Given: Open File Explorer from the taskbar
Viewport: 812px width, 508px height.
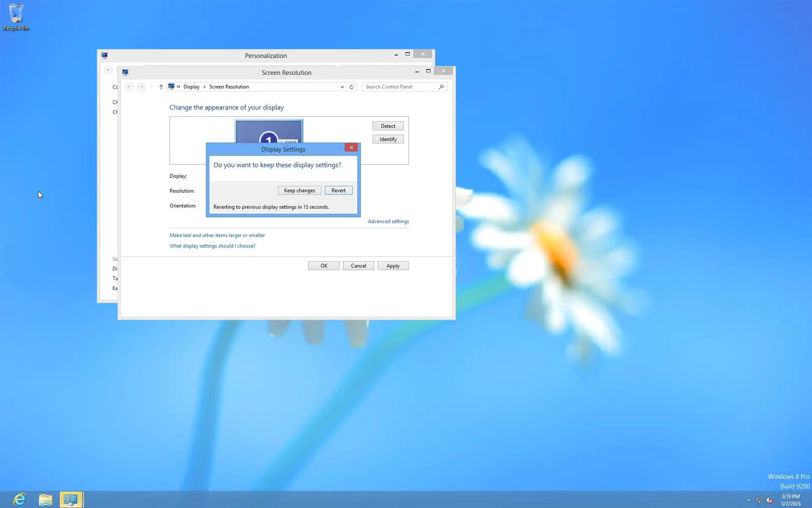Looking at the screenshot, I should [46, 500].
